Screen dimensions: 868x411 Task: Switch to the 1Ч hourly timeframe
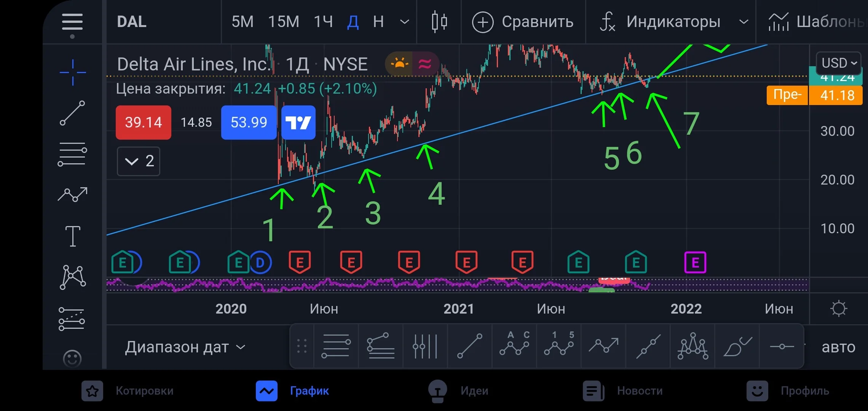point(323,22)
